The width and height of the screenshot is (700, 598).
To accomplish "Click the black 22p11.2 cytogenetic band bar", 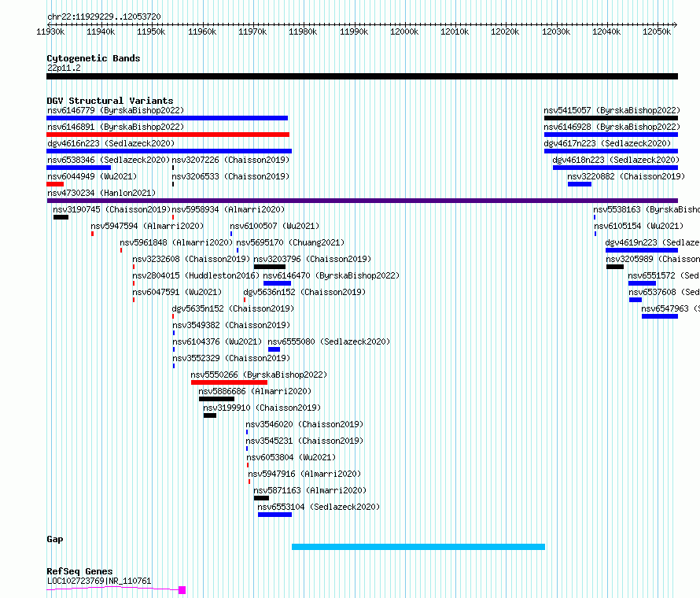I will (362, 76).
